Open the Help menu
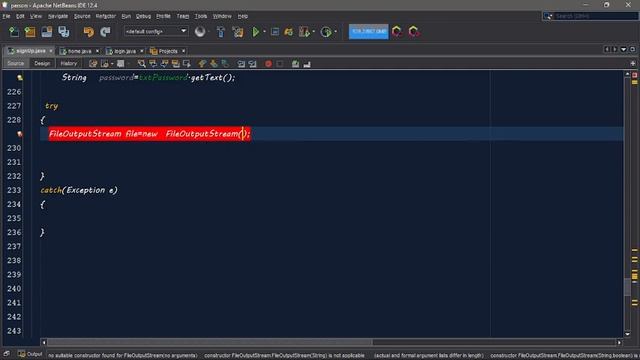640x360 pixels. [243, 16]
